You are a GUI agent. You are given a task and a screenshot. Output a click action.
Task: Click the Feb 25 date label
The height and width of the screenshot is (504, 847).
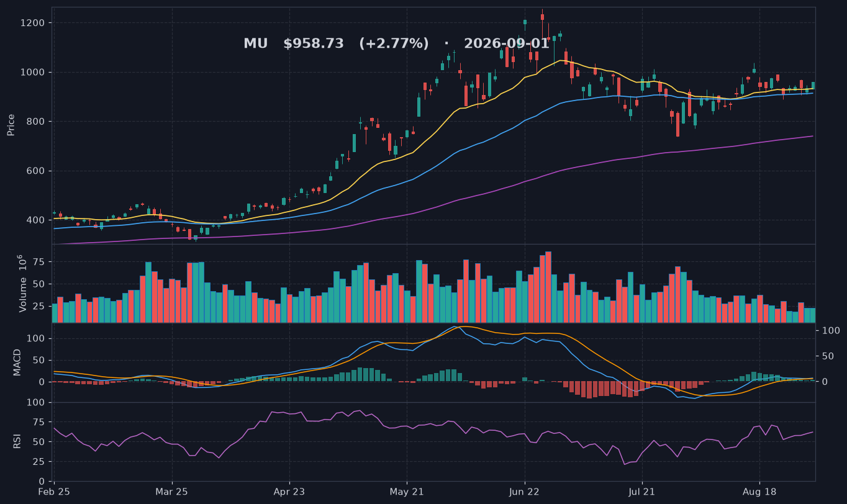coord(54,492)
